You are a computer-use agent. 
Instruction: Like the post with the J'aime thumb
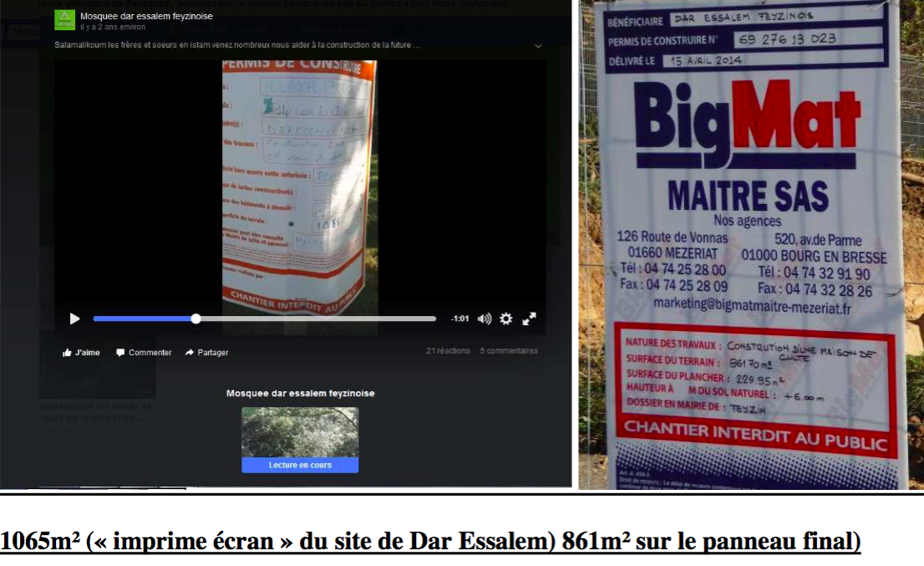tap(81, 353)
